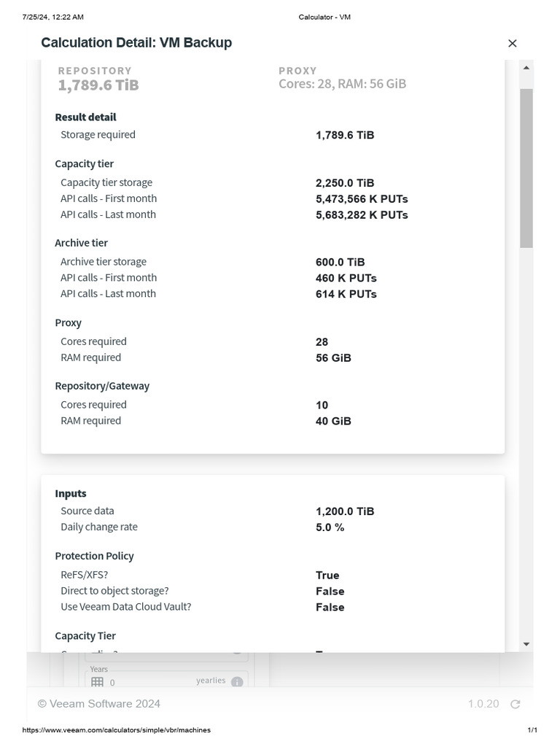Click the Daily change rate value 5.0 %
This screenshot has width=560, height=747.
point(330,527)
